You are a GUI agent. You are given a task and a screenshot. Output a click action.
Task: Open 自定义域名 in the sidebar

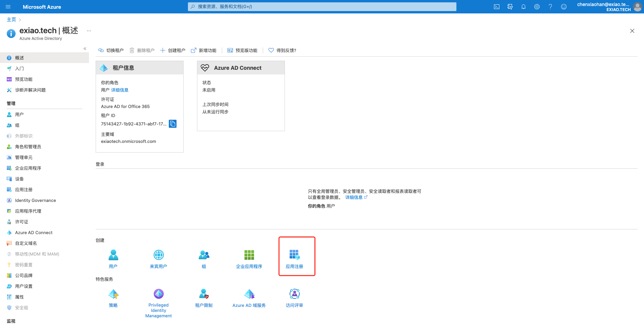point(44,243)
